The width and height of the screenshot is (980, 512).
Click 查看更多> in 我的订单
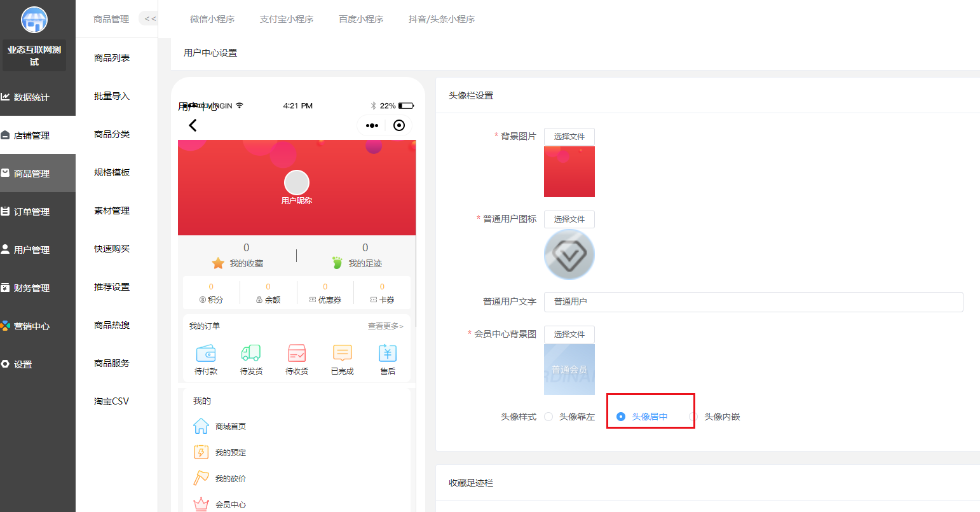click(386, 326)
